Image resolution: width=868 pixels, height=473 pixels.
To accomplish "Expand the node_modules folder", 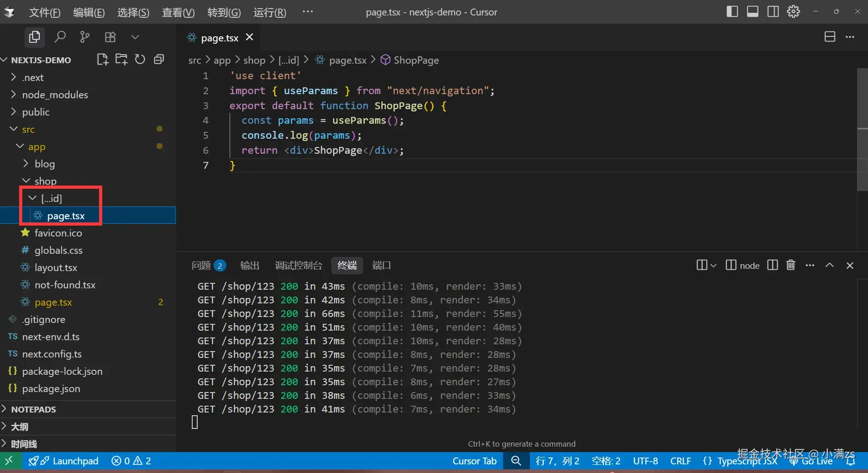I will point(55,95).
